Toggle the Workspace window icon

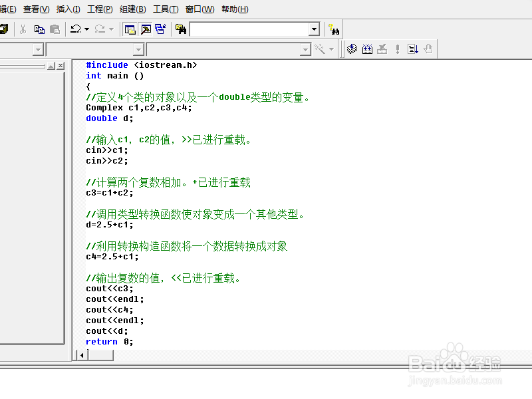pos(130,29)
